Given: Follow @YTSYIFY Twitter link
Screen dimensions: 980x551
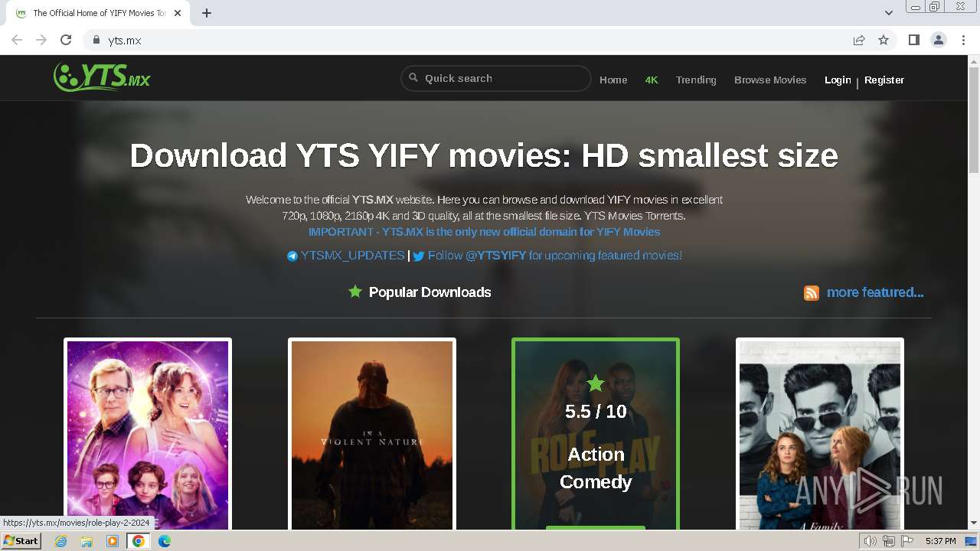Looking at the screenshot, I should point(554,256).
